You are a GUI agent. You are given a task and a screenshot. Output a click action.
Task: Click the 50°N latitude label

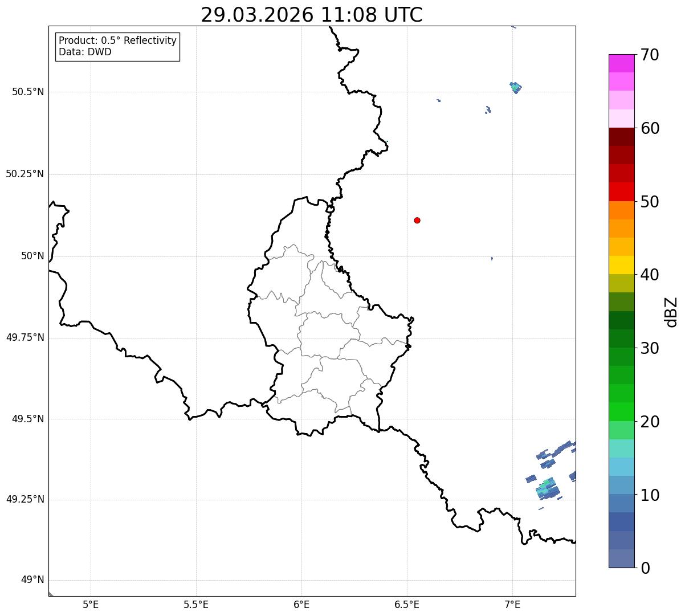[32, 256]
